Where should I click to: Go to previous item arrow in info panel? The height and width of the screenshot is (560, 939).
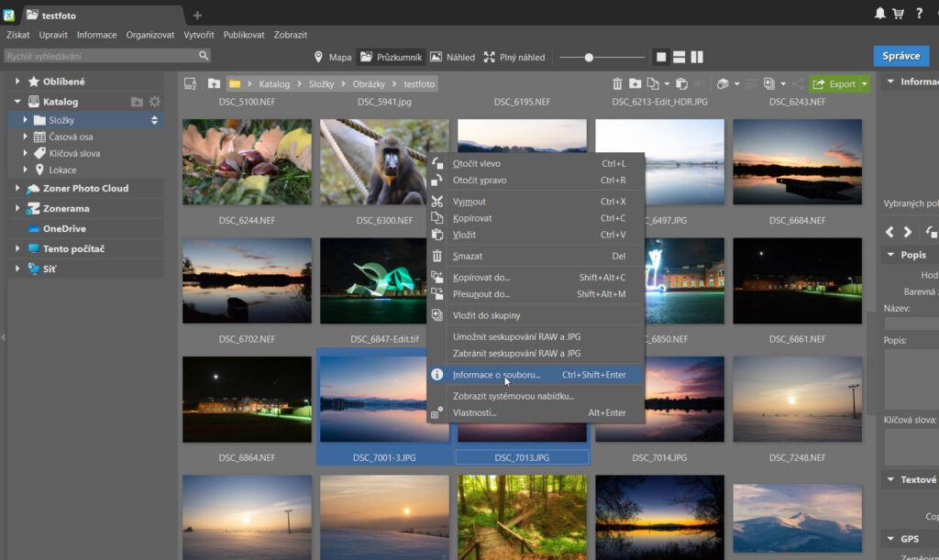click(889, 232)
